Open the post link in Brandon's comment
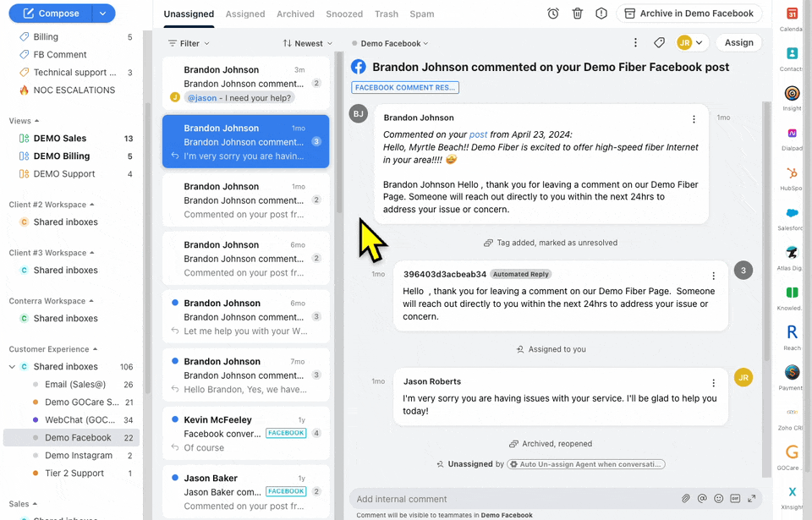The image size is (812, 520). click(478, 134)
